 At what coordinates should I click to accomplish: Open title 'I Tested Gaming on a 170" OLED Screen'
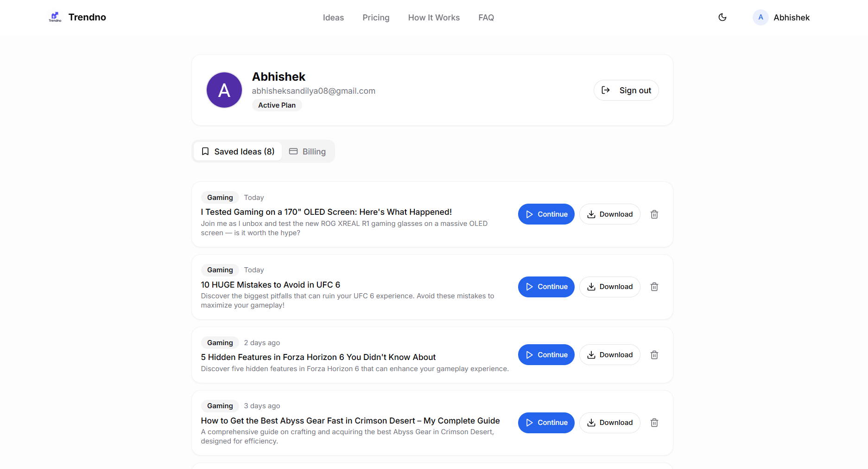(326, 212)
